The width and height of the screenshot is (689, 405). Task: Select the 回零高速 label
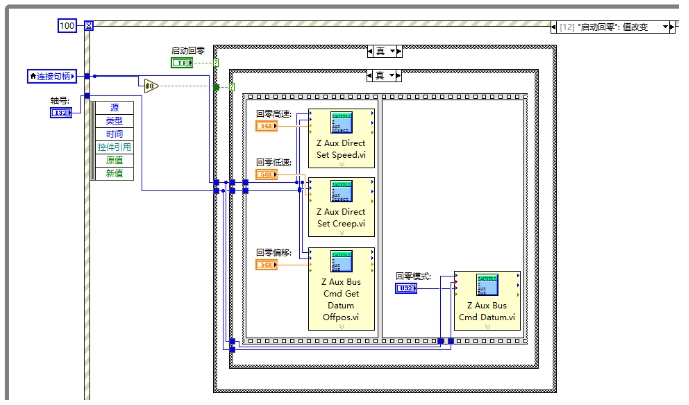[274, 114]
